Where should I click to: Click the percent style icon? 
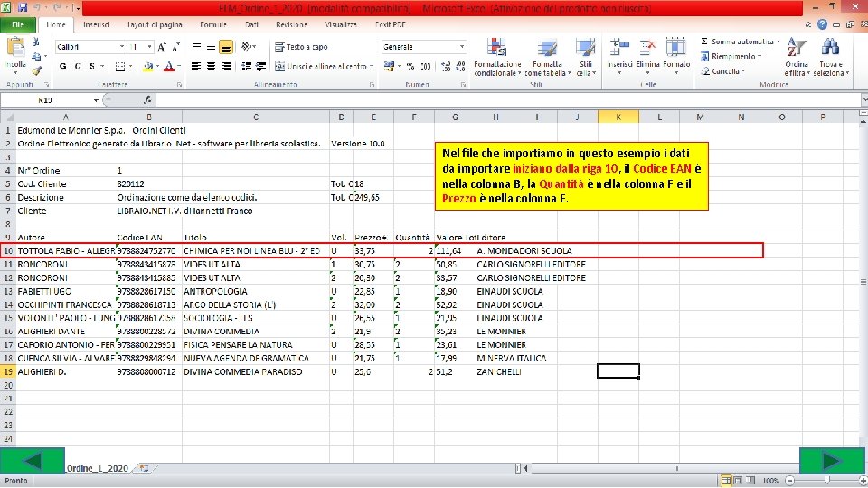tap(410, 66)
